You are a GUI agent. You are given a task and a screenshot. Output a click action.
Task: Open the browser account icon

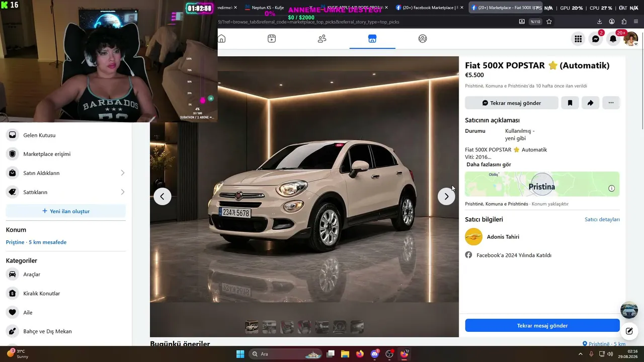tap(612, 22)
